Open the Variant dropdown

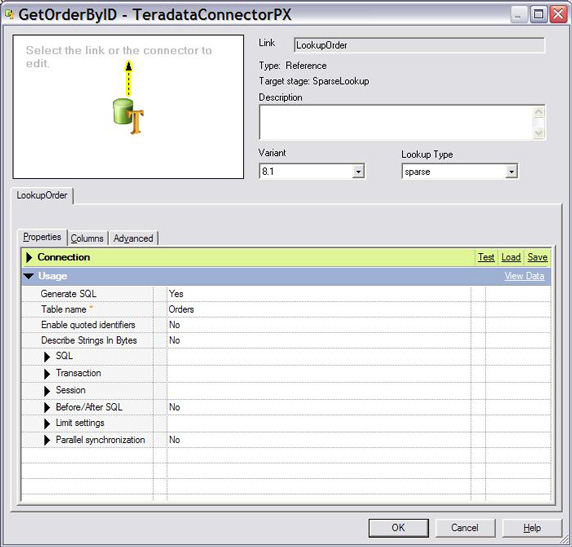click(x=358, y=171)
